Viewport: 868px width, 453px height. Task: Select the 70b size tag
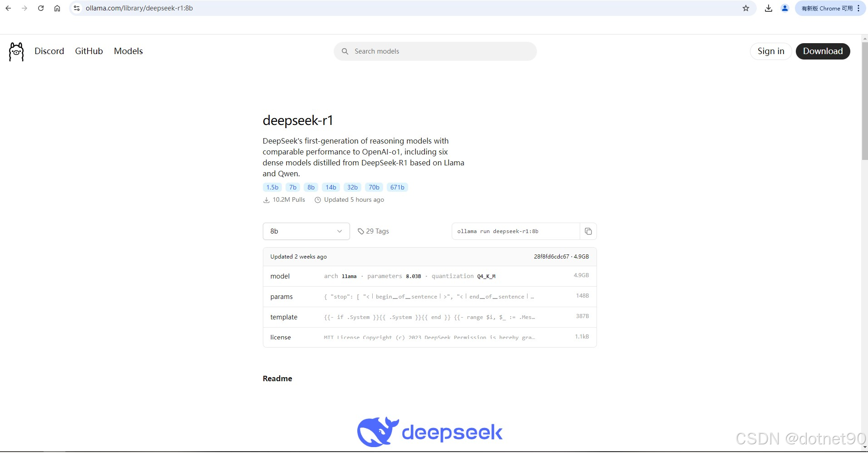(374, 187)
